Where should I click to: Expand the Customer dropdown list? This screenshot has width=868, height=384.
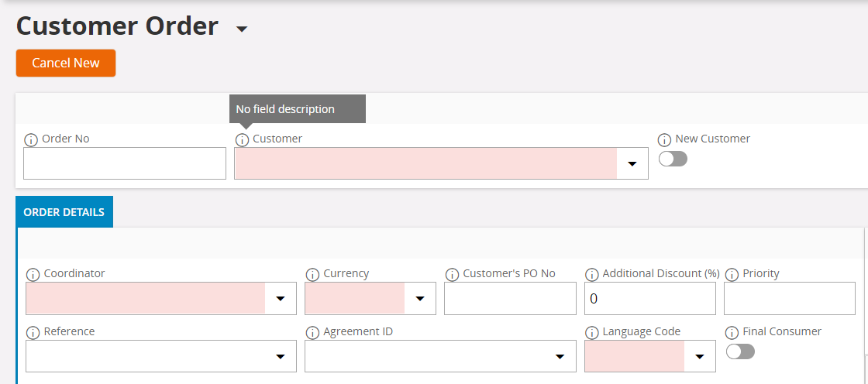tap(632, 164)
